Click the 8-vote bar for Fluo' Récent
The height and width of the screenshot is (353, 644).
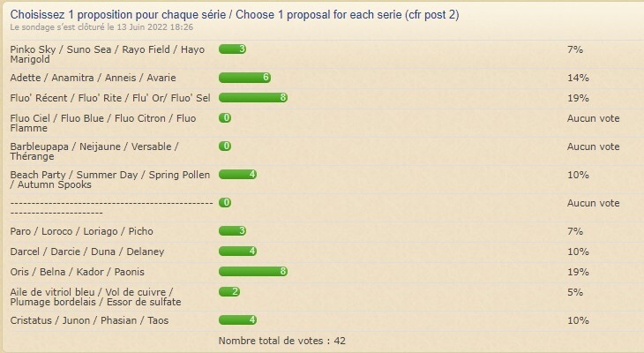click(253, 98)
